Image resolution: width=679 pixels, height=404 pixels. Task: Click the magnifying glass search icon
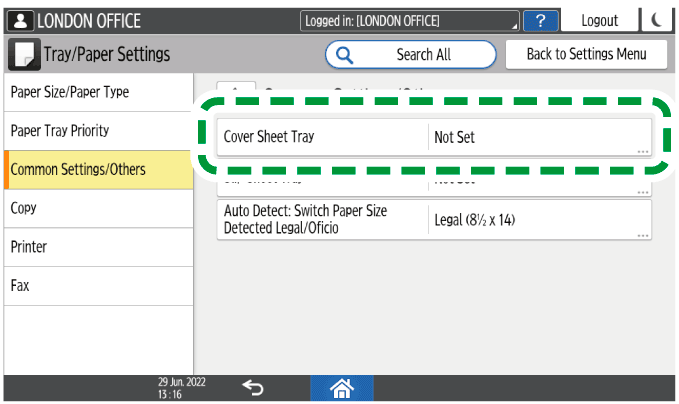346,55
